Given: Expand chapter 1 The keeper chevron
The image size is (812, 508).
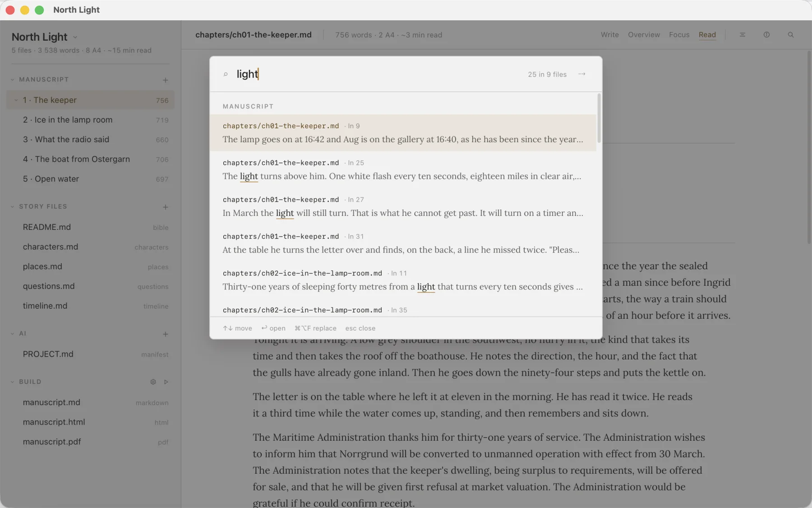Looking at the screenshot, I should click(x=16, y=100).
